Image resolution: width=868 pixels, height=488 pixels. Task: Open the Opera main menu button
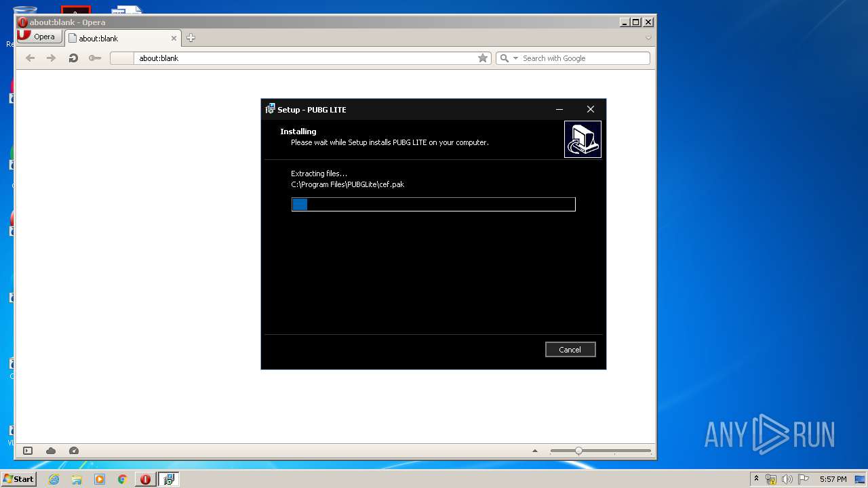[39, 37]
